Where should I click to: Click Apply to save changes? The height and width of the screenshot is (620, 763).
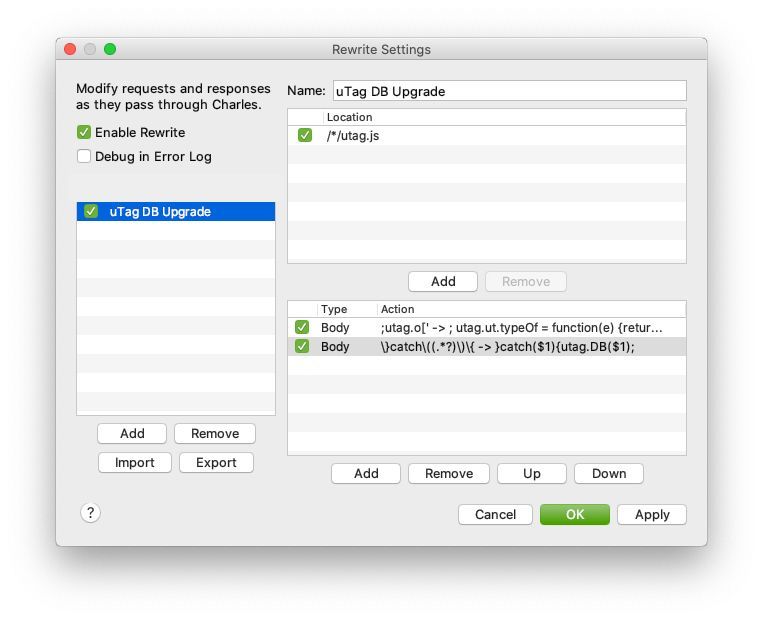tap(651, 514)
